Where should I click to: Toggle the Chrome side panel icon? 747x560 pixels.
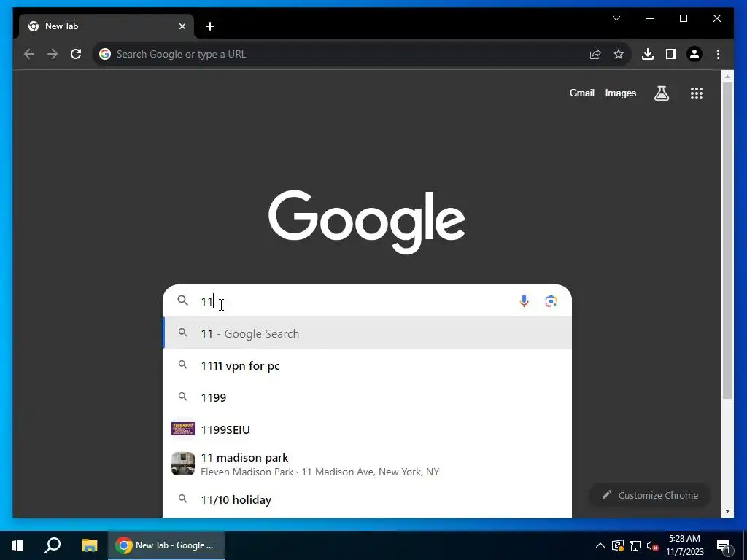click(x=671, y=54)
